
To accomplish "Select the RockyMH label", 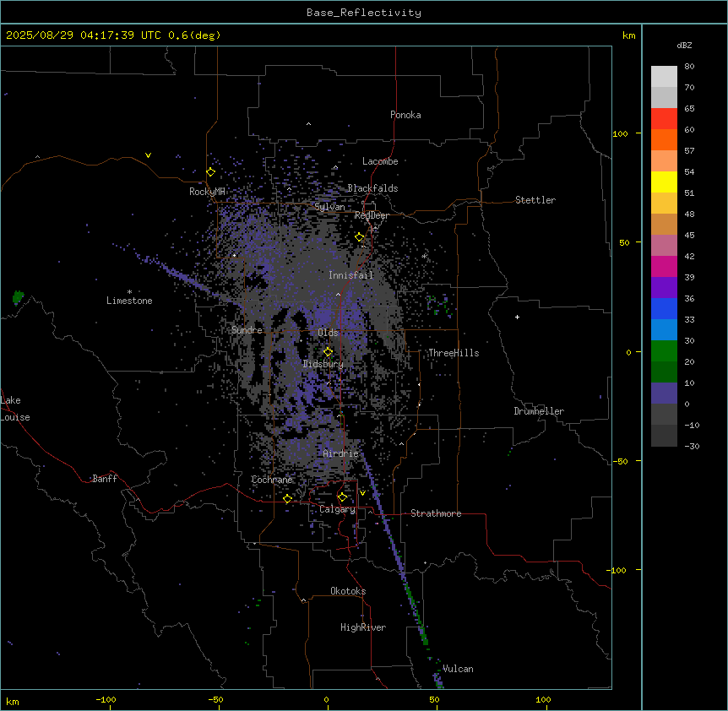I will click(207, 192).
